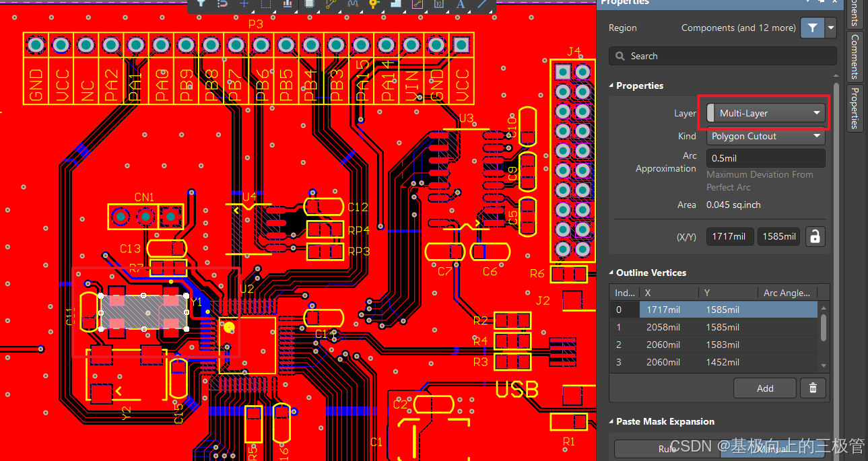This screenshot has width=868, height=461.
Task: Close the Properties panel
Action: coord(834,3)
